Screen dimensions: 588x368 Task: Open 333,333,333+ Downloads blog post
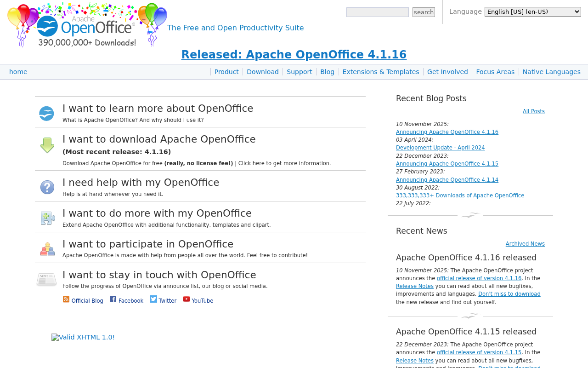pyautogui.click(x=460, y=195)
